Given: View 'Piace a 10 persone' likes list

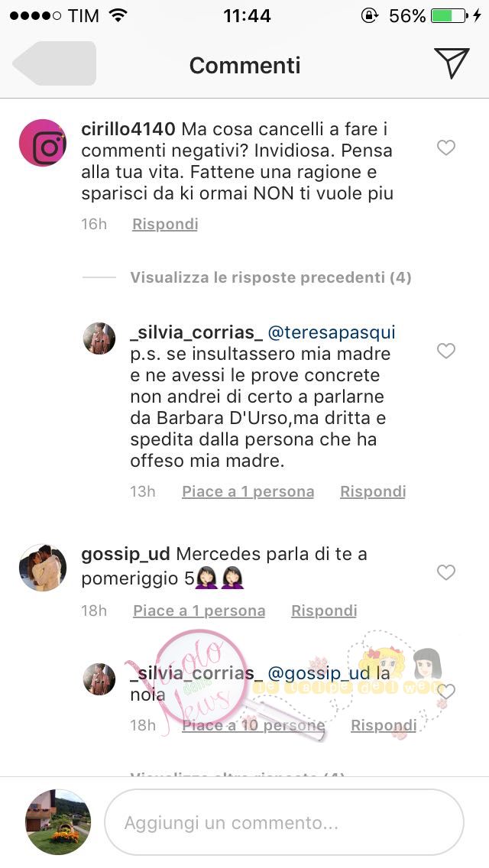Looking at the screenshot, I should click(x=254, y=725).
